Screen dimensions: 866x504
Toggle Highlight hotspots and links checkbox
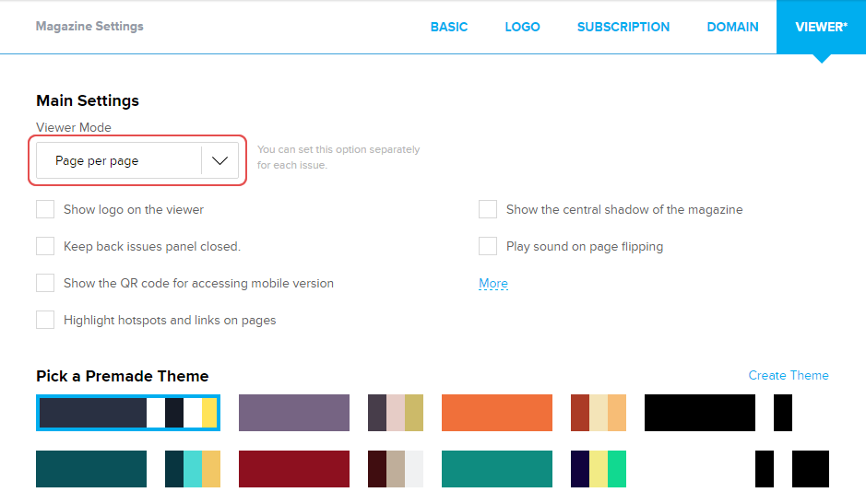[45, 320]
